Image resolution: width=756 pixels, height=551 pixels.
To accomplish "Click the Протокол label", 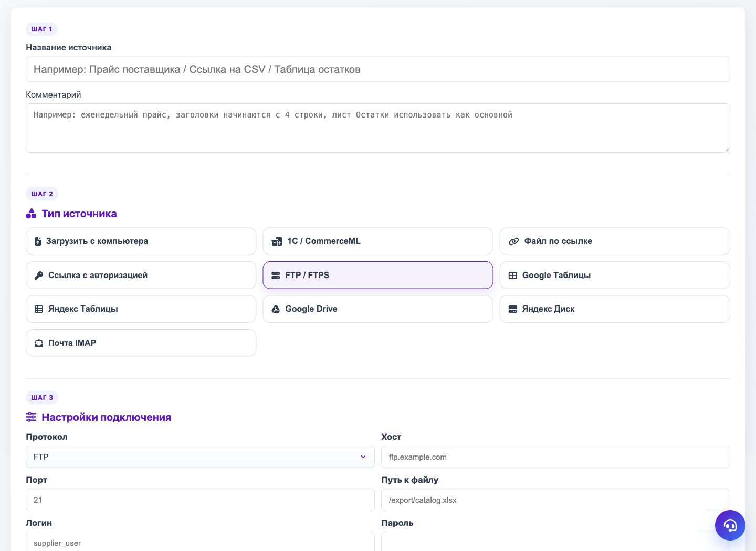I will (x=47, y=437).
